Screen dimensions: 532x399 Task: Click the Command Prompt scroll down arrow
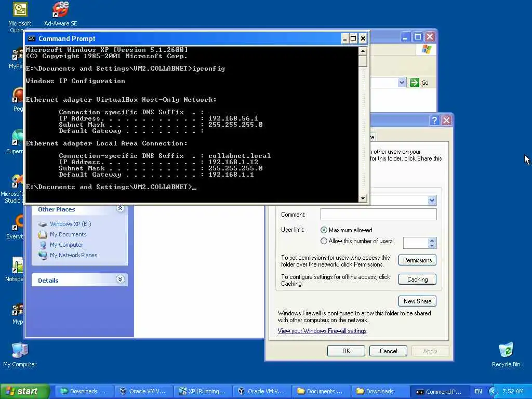(363, 198)
